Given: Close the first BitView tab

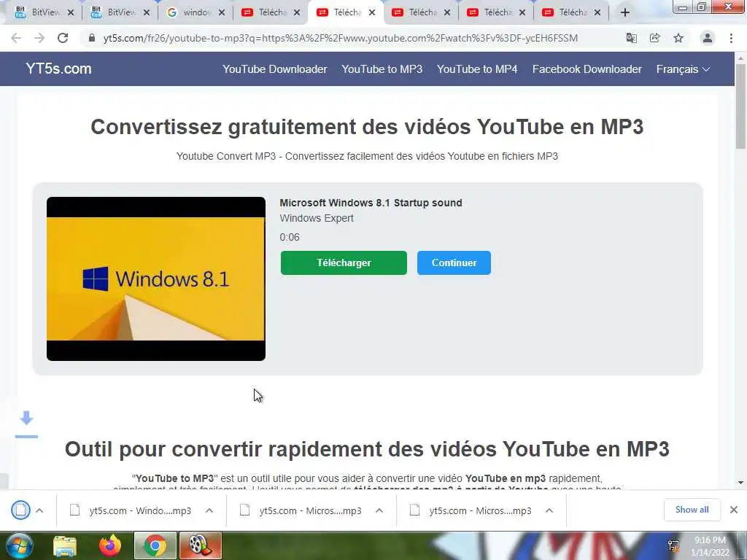Looking at the screenshot, I should click(71, 13).
